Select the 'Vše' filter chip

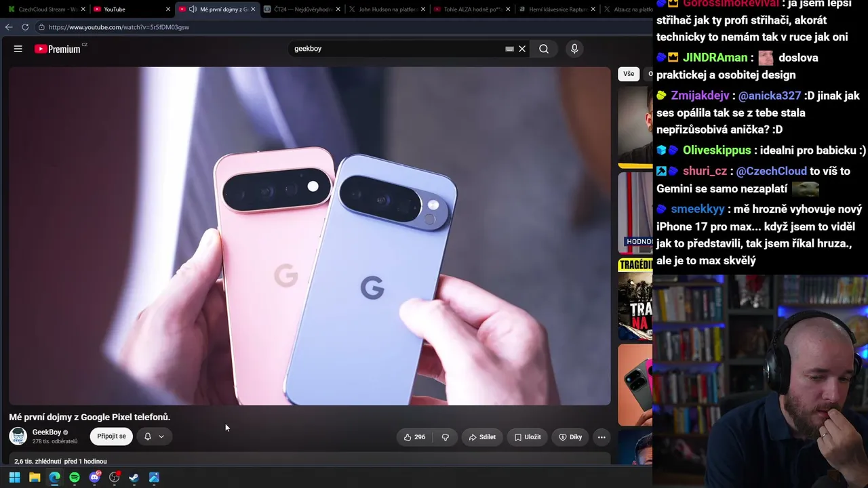coord(629,74)
